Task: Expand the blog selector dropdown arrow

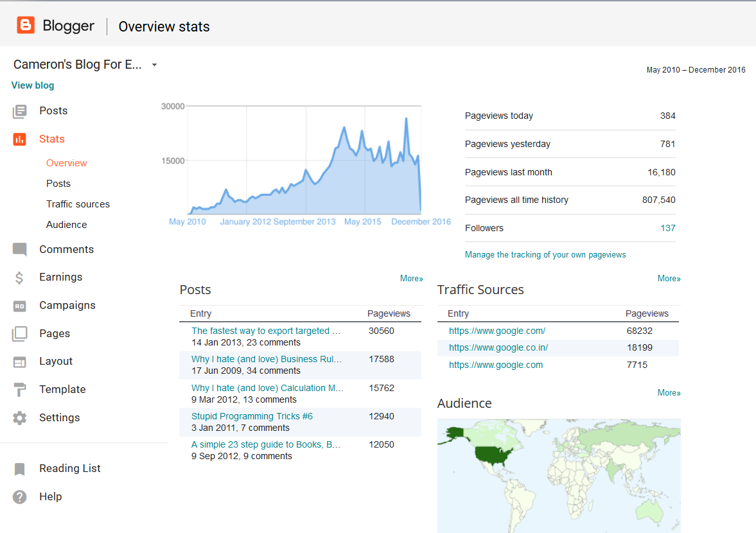Action: click(x=154, y=65)
